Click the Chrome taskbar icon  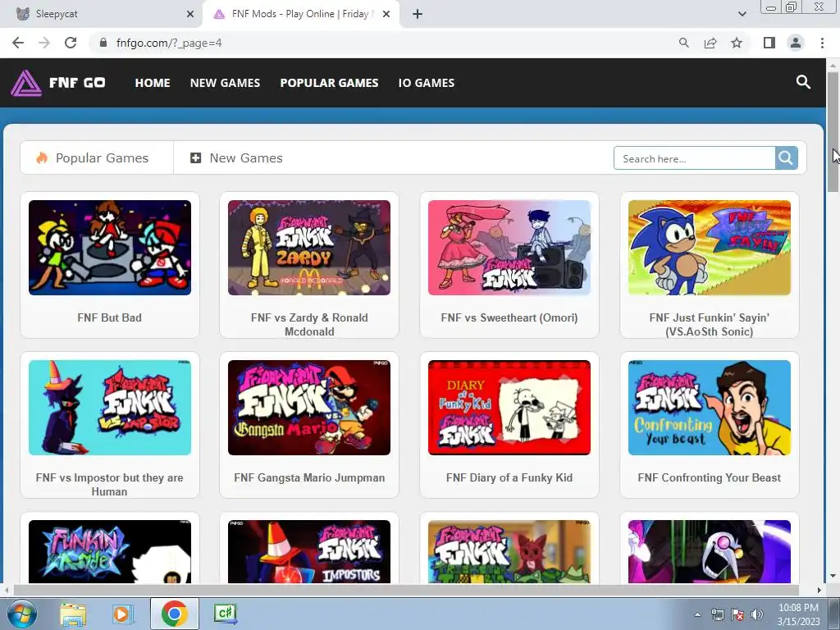[174, 614]
